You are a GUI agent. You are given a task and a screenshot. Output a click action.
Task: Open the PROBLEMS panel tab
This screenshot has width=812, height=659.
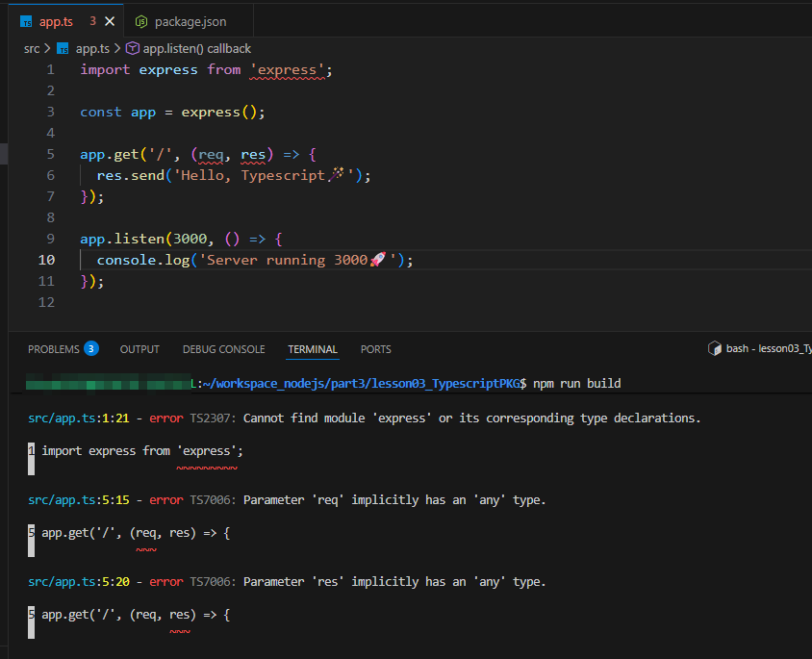click(x=53, y=349)
